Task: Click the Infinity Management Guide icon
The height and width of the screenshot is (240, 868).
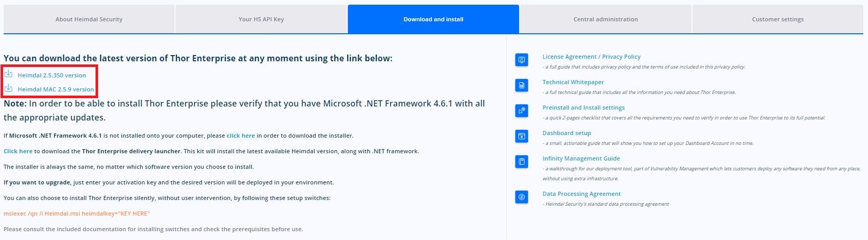Action: pyautogui.click(x=522, y=162)
